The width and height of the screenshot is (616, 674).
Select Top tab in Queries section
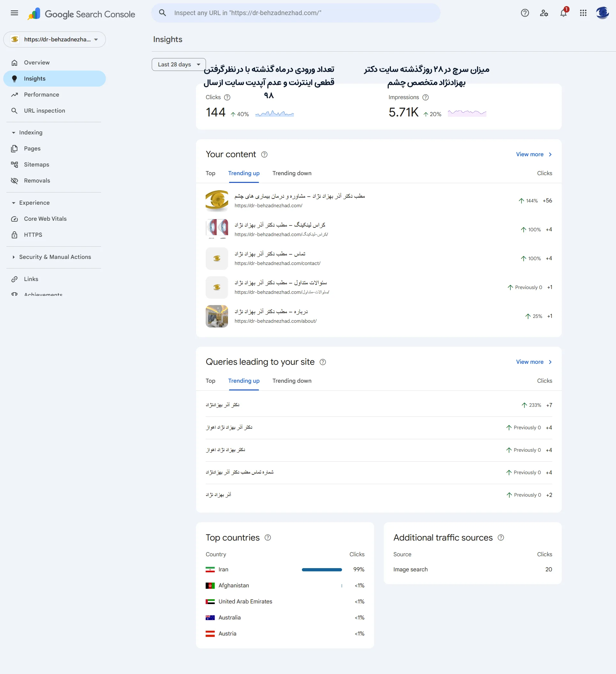(x=210, y=381)
